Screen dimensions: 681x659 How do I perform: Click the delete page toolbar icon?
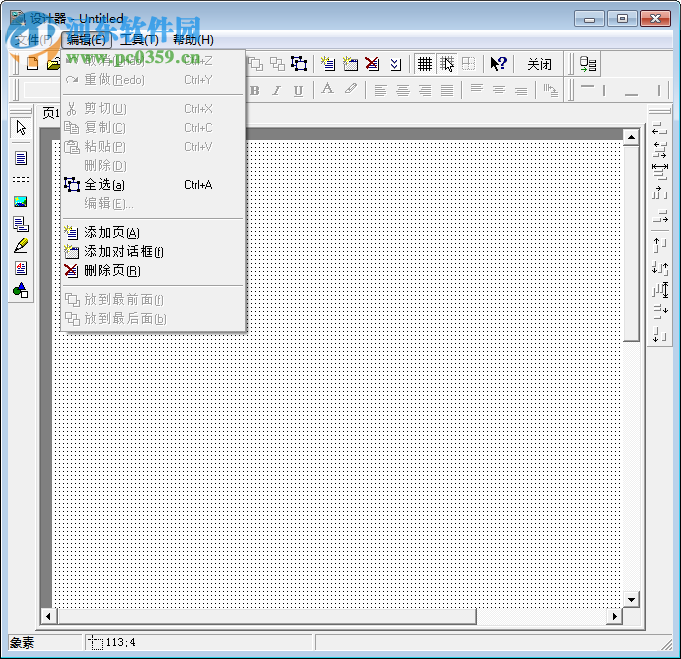click(372, 64)
